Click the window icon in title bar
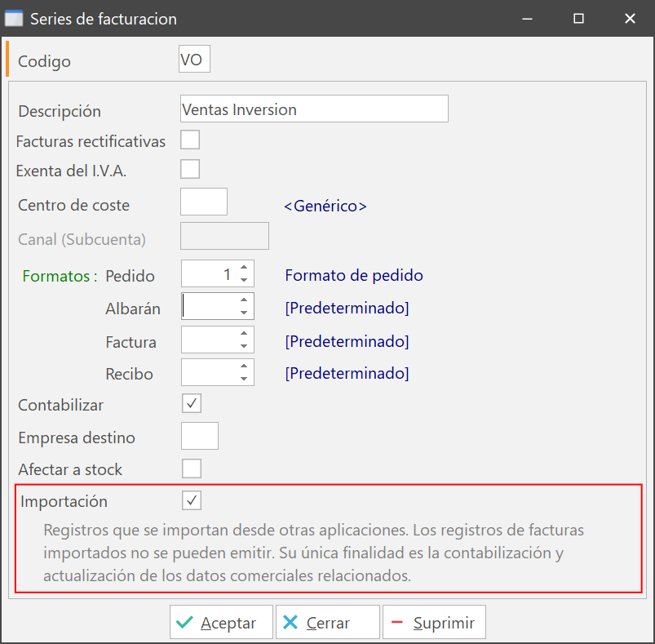The image size is (655, 644). [14, 18]
